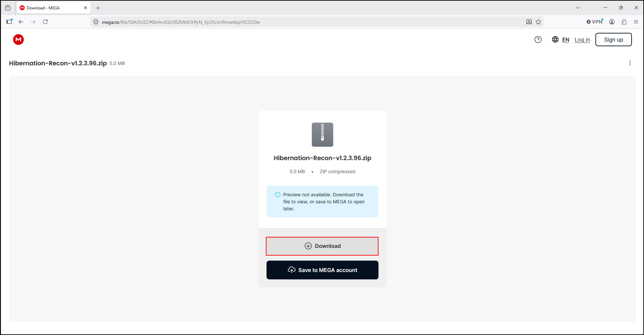Click the browser forward arrow
Image resolution: width=644 pixels, height=335 pixels.
(33, 22)
